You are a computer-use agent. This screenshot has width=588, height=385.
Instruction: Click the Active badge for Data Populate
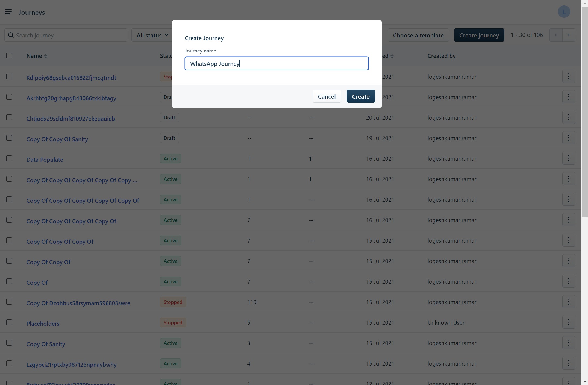click(x=170, y=158)
